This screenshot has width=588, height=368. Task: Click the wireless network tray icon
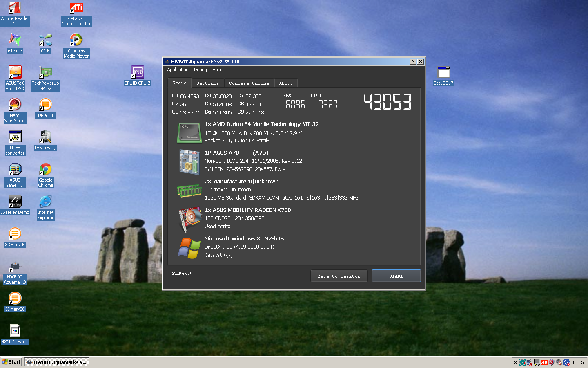click(x=529, y=362)
